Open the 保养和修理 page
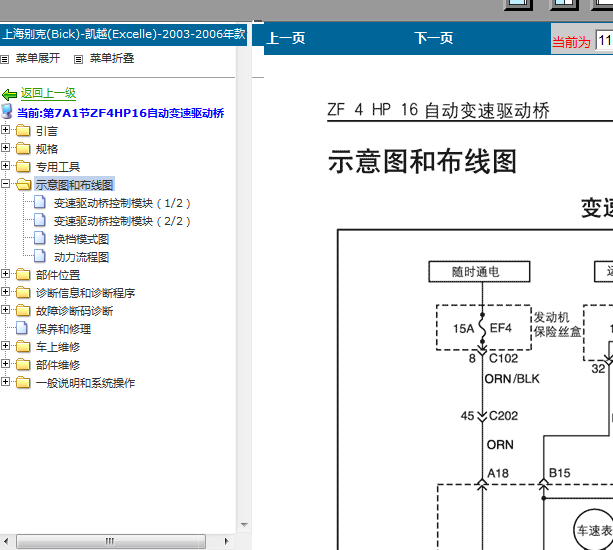This screenshot has height=550, width=613. (x=63, y=329)
